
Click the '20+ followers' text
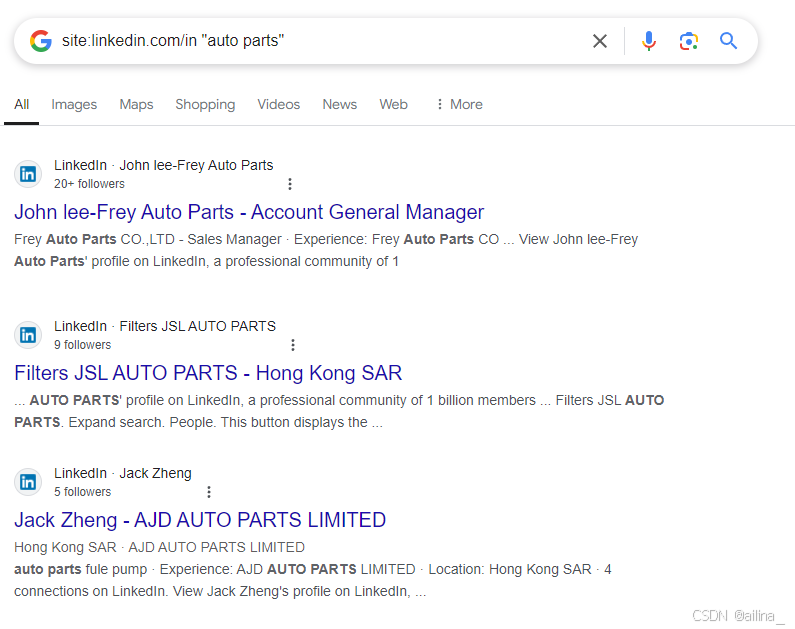point(89,184)
